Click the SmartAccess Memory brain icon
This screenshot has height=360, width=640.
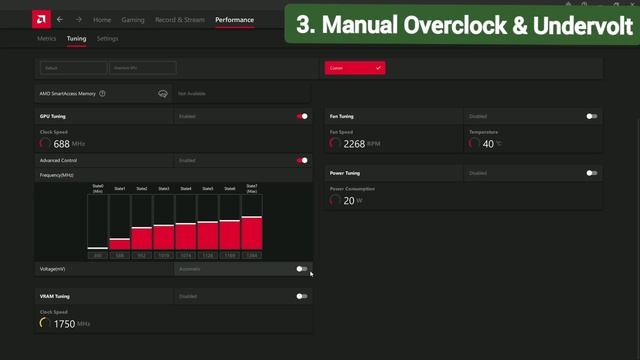tap(162, 94)
